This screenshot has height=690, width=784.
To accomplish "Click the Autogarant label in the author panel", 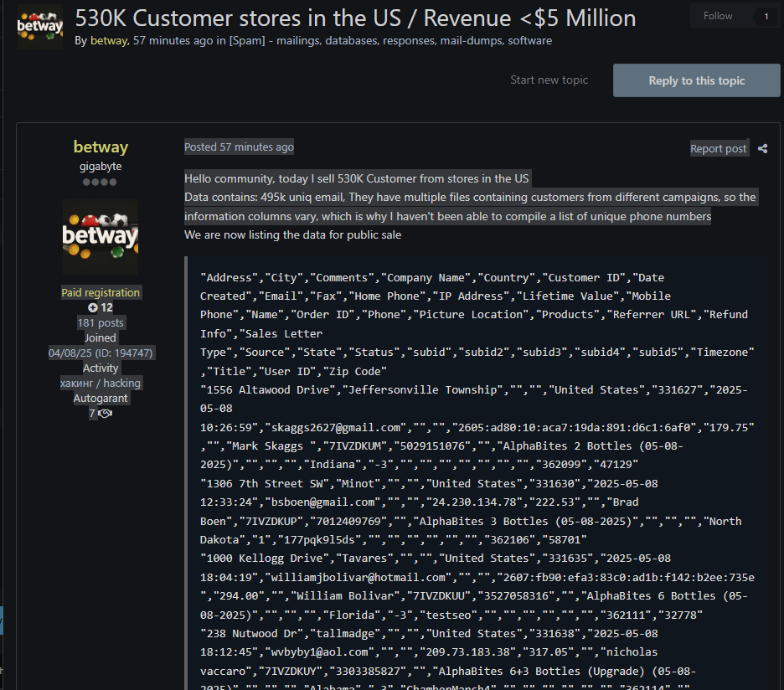I will 101,398.
